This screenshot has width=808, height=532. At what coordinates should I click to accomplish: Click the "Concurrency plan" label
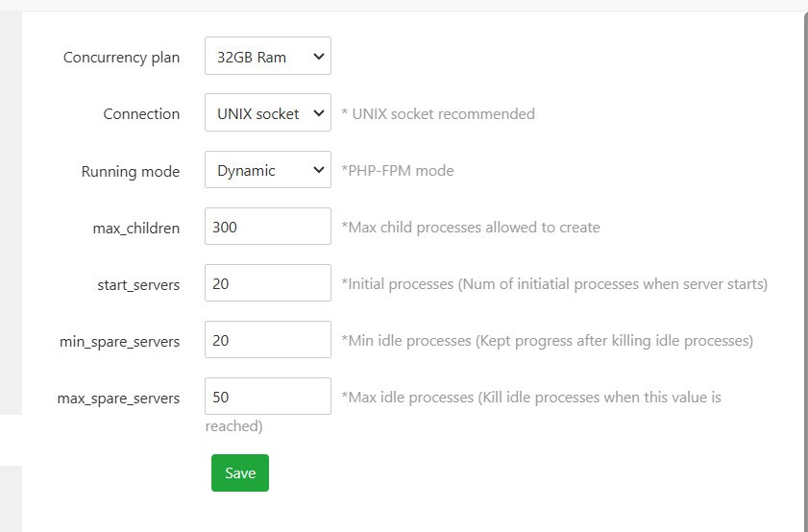coord(121,58)
